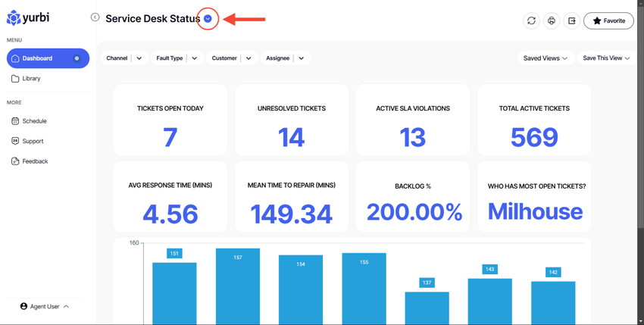
Task: Click the Avg Response Time value 4.56
Action: [170, 214]
